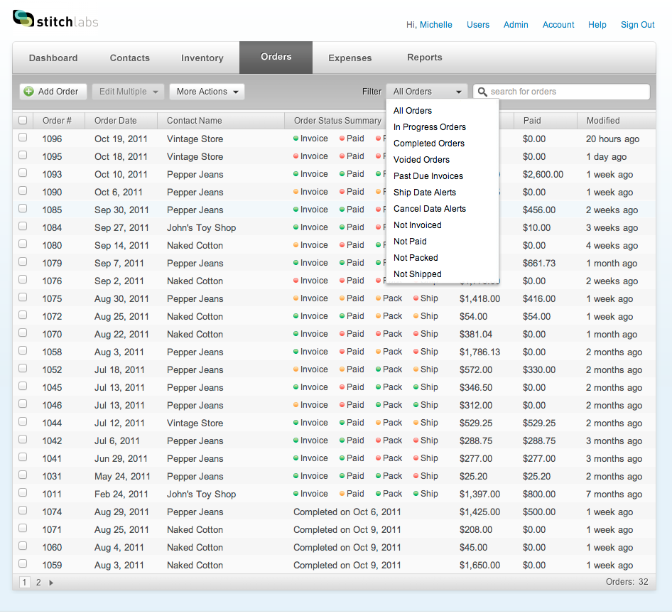
Task: Switch to the Dashboard tab
Action: (x=53, y=58)
